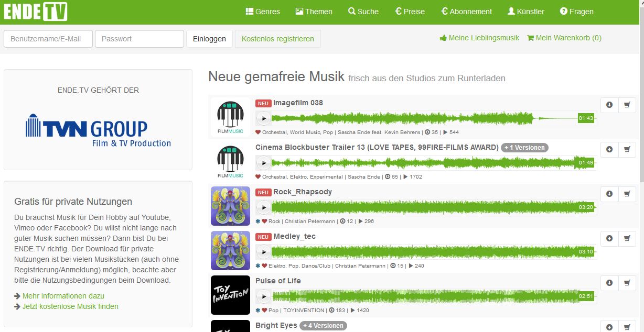Screen dimensions: 644x332
Task: Click the heart icon under Pulse of Life
Action: coord(264,311)
